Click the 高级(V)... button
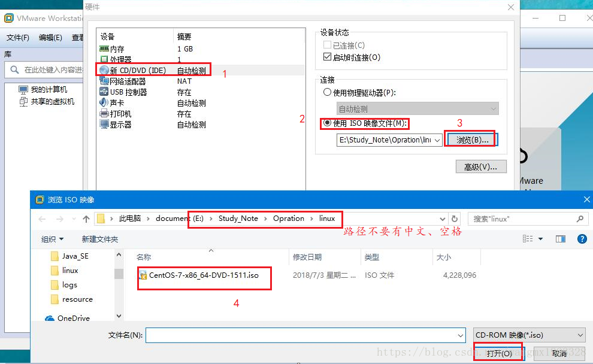 481,166
